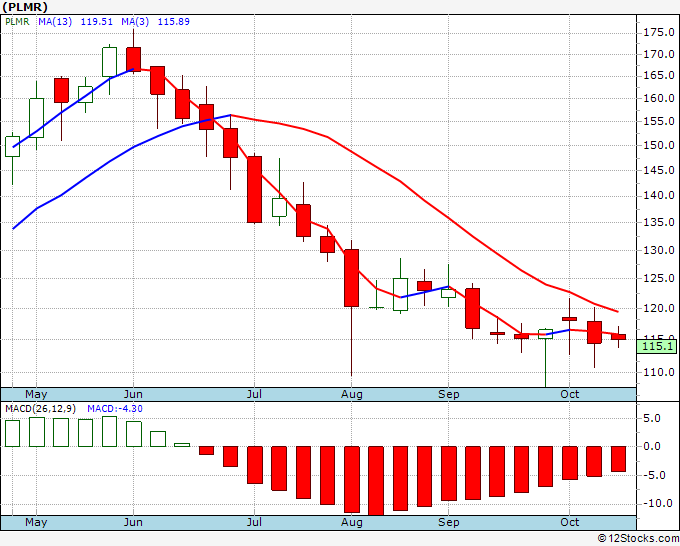Click the 130.0 price axis label
Viewport: 680px width, 546px height.
659,250
